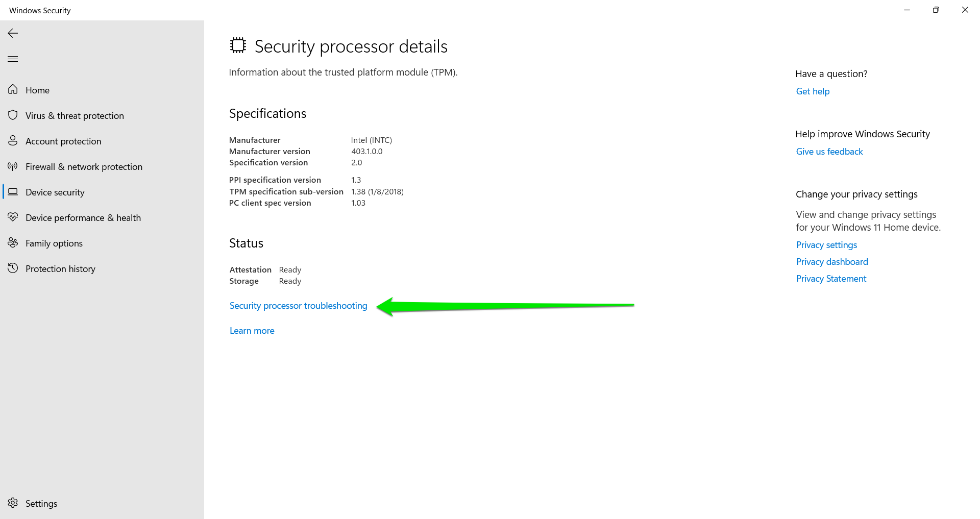Select Firewall & network protection menu item
This screenshot has height=519, width=980.
84,167
